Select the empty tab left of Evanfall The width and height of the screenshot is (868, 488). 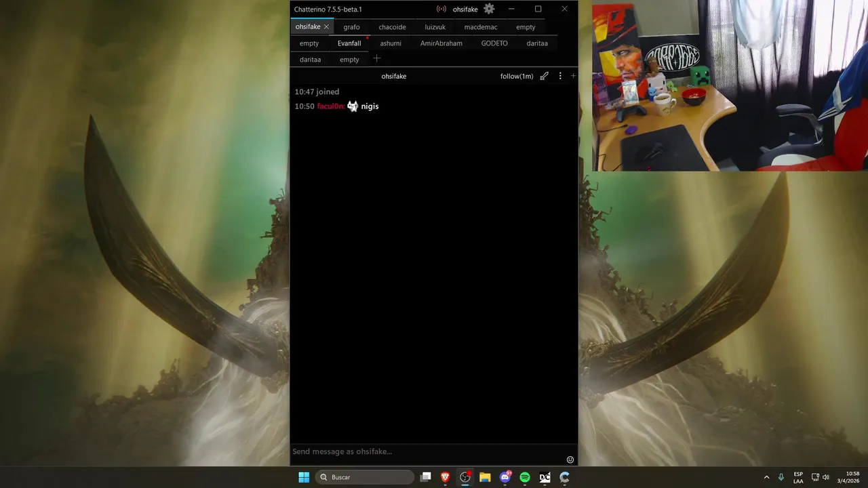click(309, 43)
